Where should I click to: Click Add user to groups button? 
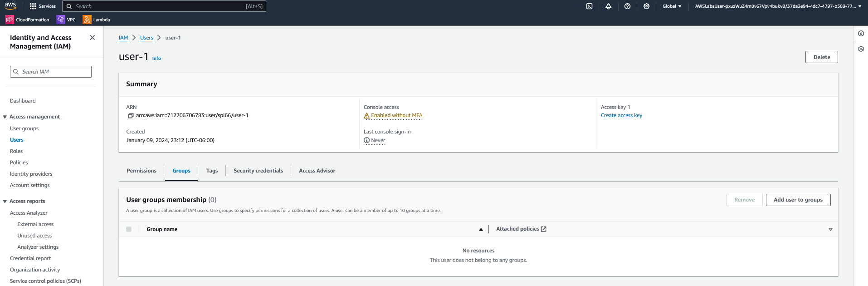coord(798,200)
